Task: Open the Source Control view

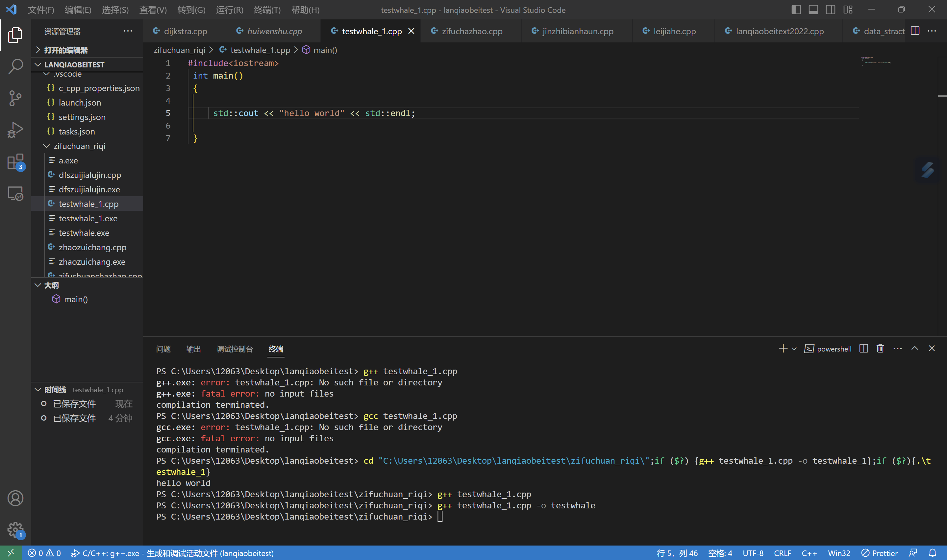Action: click(15, 98)
